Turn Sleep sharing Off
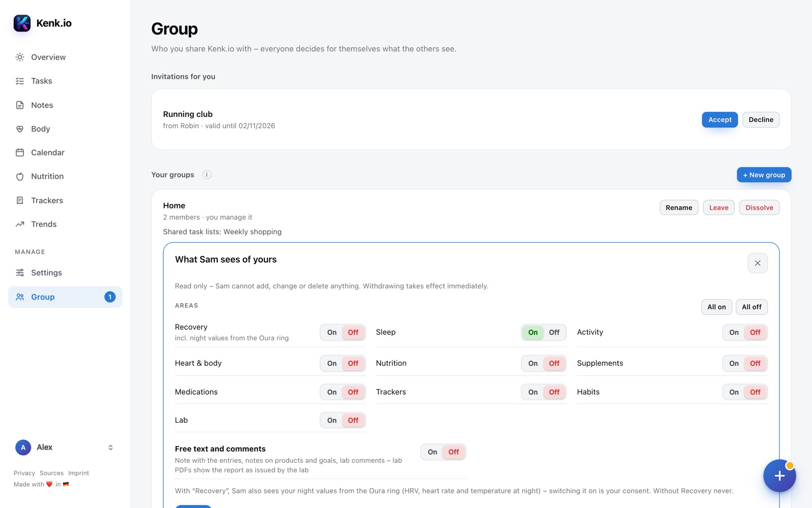812x508 pixels. click(x=554, y=332)
